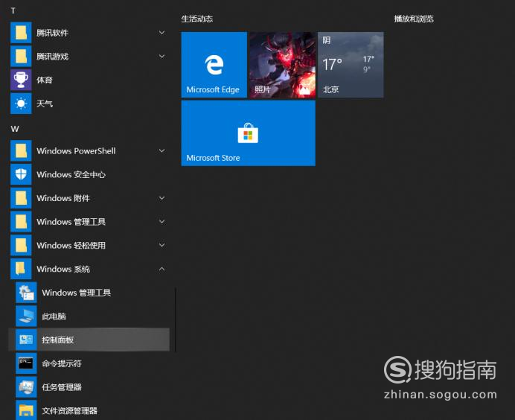Click the 体育 label text
The image size is (515, 420).
pos(45,80)
